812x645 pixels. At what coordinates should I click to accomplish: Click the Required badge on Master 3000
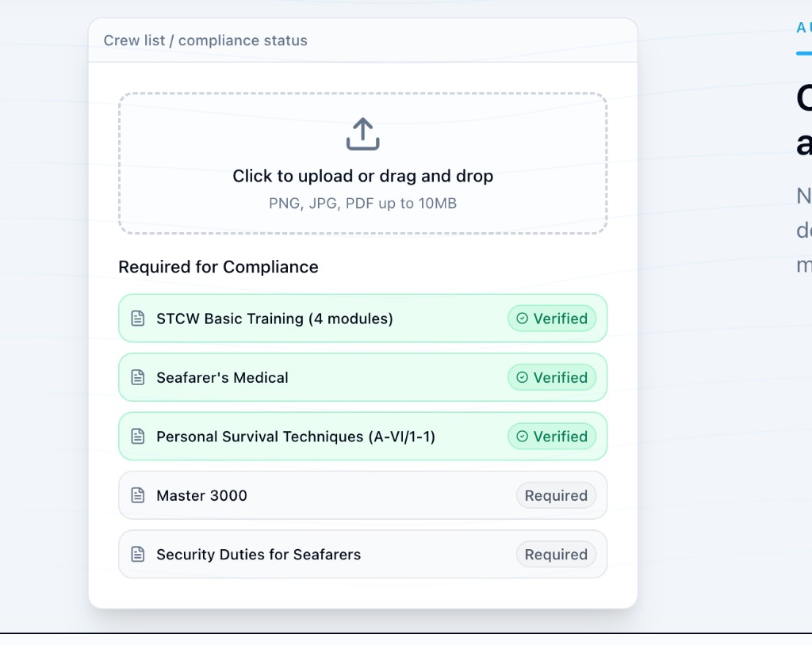click(x=556, y=495)
